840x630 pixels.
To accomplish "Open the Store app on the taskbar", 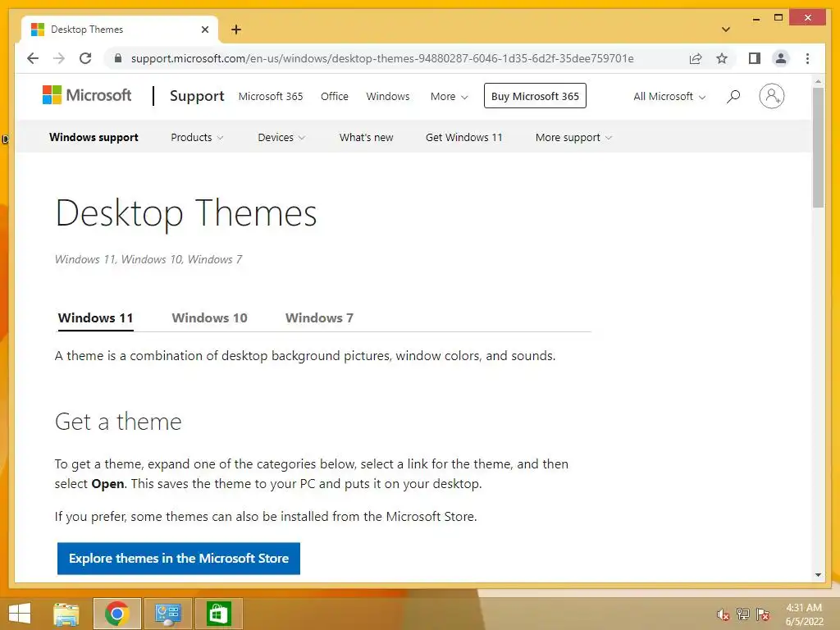I will [x=218, y=614].
